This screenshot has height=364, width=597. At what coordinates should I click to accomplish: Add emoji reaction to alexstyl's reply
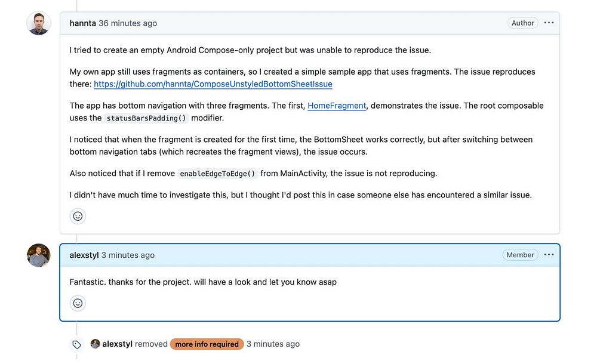(x=78, y=303)
